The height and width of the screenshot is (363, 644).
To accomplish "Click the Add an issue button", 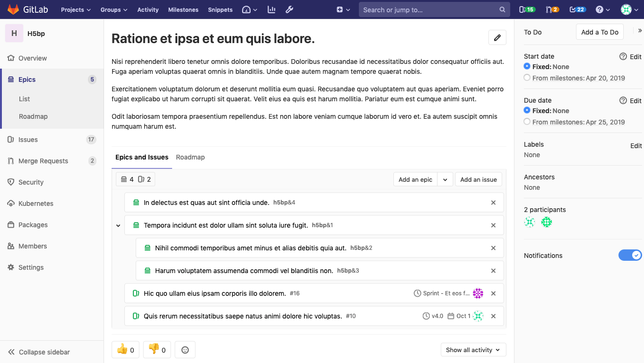I will (x=478, y=179).
